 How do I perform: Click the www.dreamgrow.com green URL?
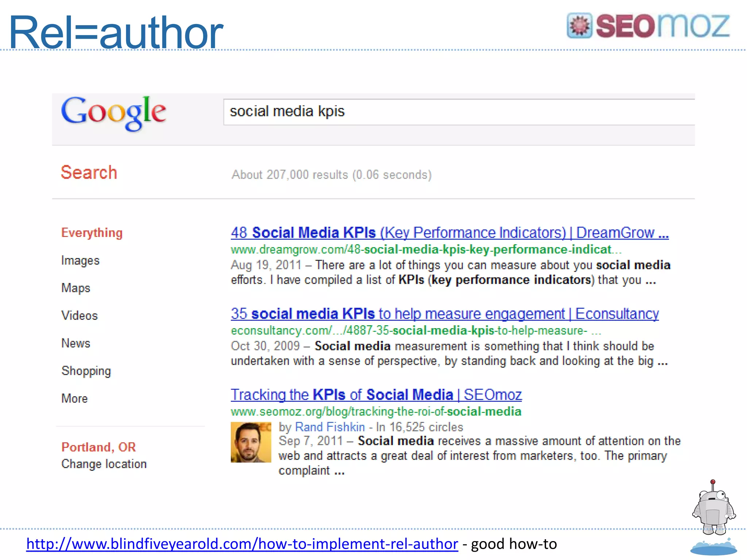[x=426, y=249]
